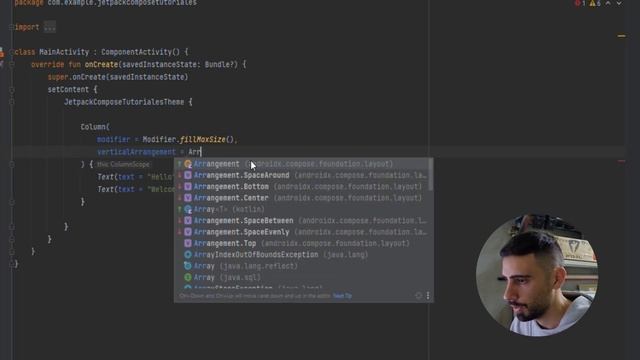
Task: Click the icon beside ArrayIndexOutOfBoundsException
Action: coord(188,255)
